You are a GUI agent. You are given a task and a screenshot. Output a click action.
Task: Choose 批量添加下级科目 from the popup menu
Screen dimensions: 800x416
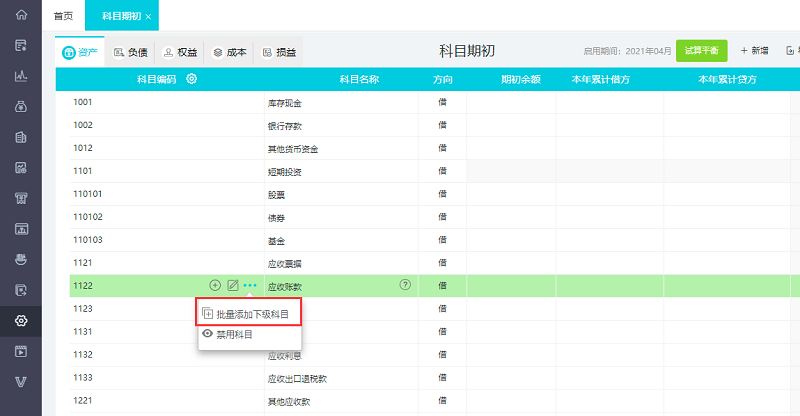point(249,314)
